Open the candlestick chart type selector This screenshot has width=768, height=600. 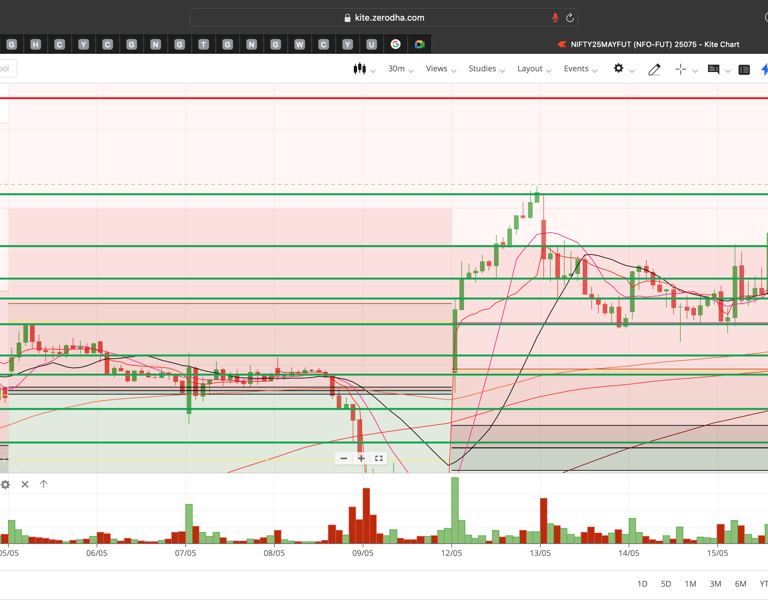[x=364, y=69]
